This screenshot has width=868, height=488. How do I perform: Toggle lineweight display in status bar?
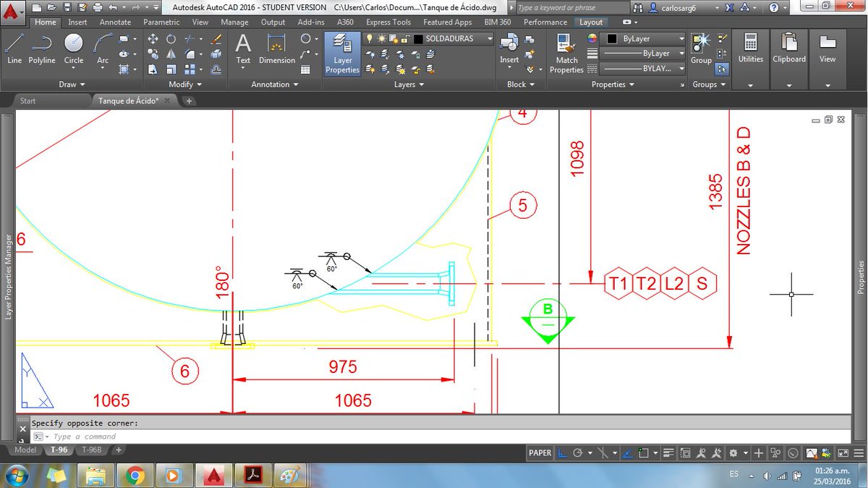click(x=667, y=453)
